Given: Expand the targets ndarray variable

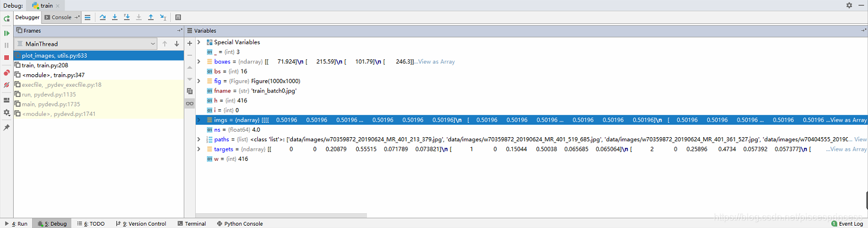Looking at the screenshot, I should (199, 149).
